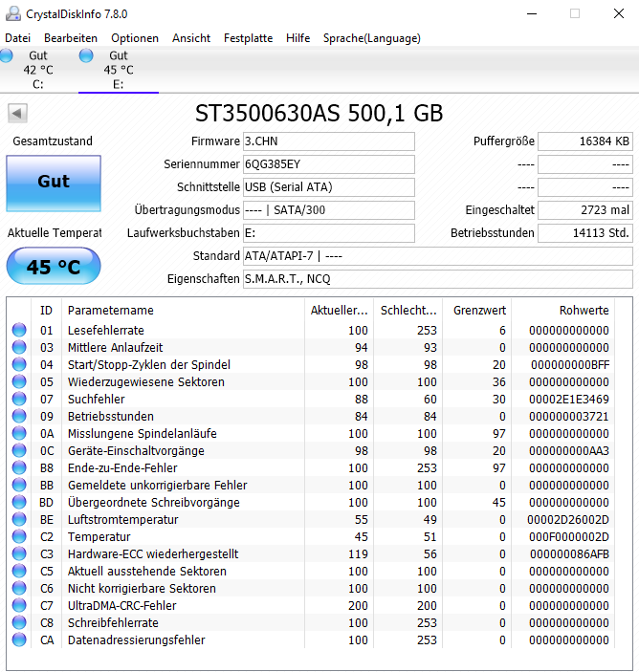Click raw value 000000086AFB
The height and width of the screenshot is (672, 639).
click(x=569, y=554)
